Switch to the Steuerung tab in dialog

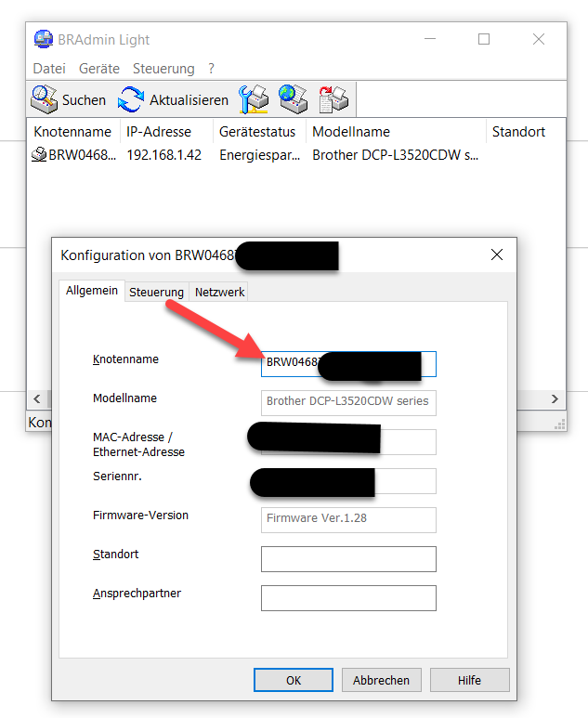pos(156,293)
